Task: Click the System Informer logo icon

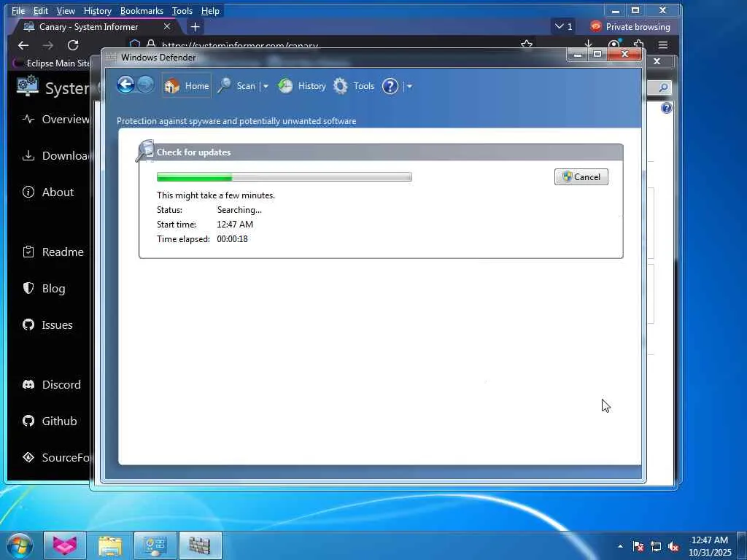Action: point(27,86)
